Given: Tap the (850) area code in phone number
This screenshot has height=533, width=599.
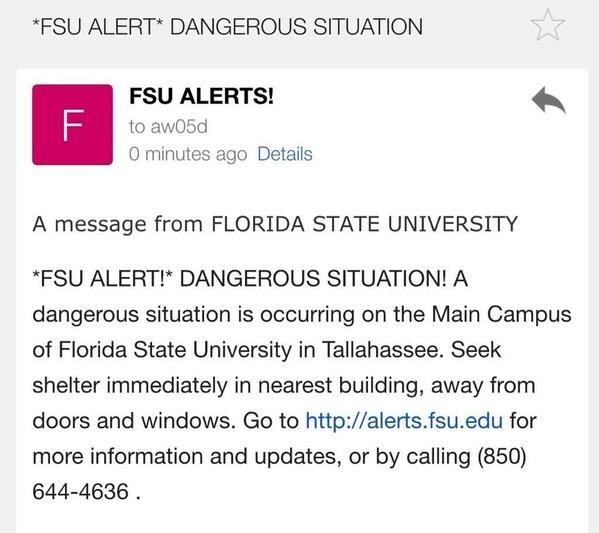Looking at the screenshot, I should (502, 456).
